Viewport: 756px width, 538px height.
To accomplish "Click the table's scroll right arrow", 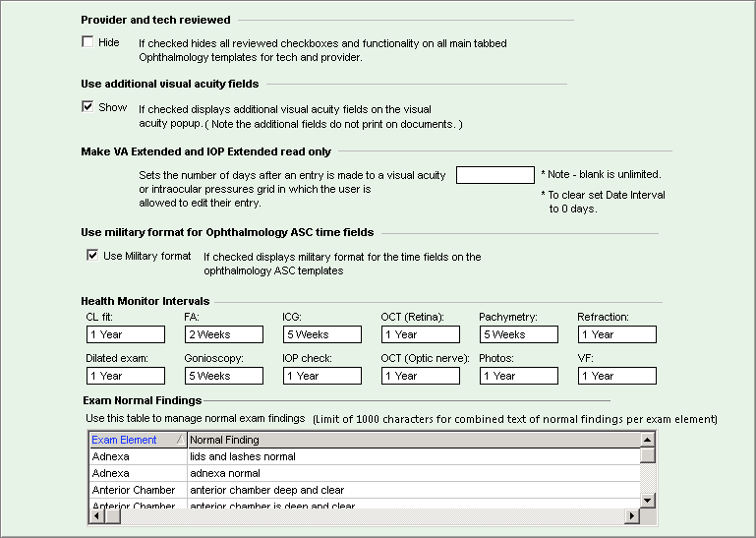I will click(x=631, y=515).
